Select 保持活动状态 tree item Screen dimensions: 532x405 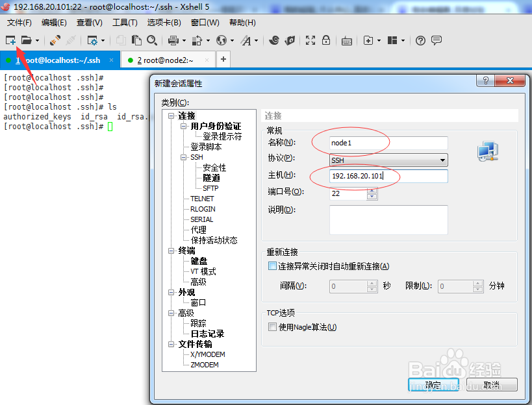click(x=214, y=240)
